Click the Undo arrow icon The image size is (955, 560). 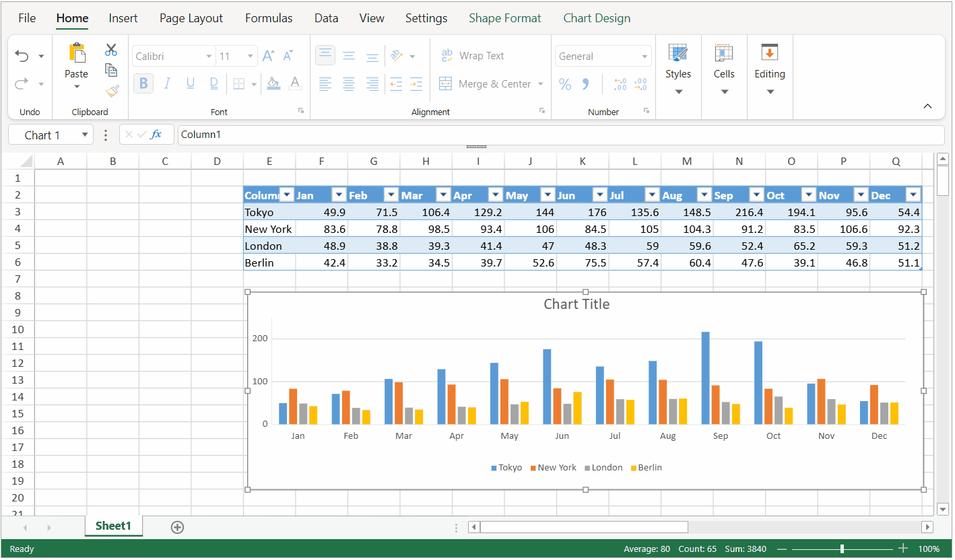click(x=22, y=56)
